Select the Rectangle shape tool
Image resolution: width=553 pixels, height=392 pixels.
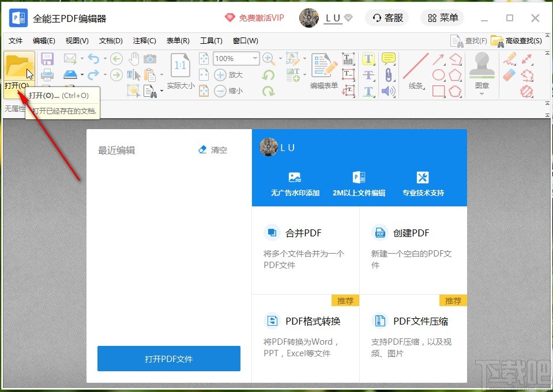(438, 91)
